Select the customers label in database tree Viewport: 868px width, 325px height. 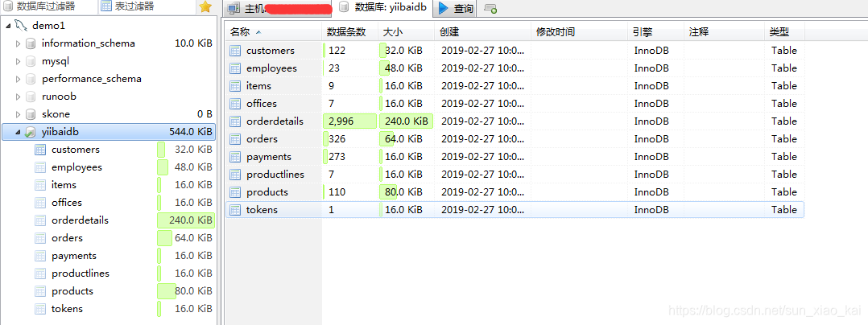click(x=76, y=150)
